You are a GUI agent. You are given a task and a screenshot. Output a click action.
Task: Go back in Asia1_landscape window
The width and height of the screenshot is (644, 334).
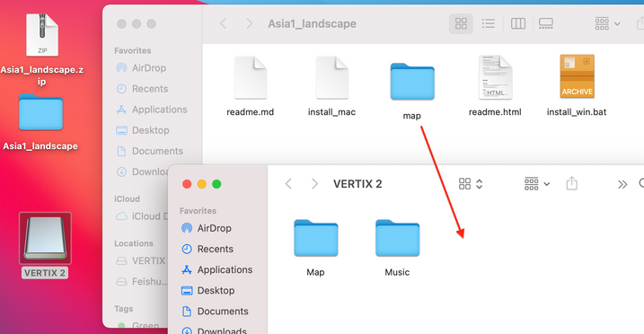[223, 24]
